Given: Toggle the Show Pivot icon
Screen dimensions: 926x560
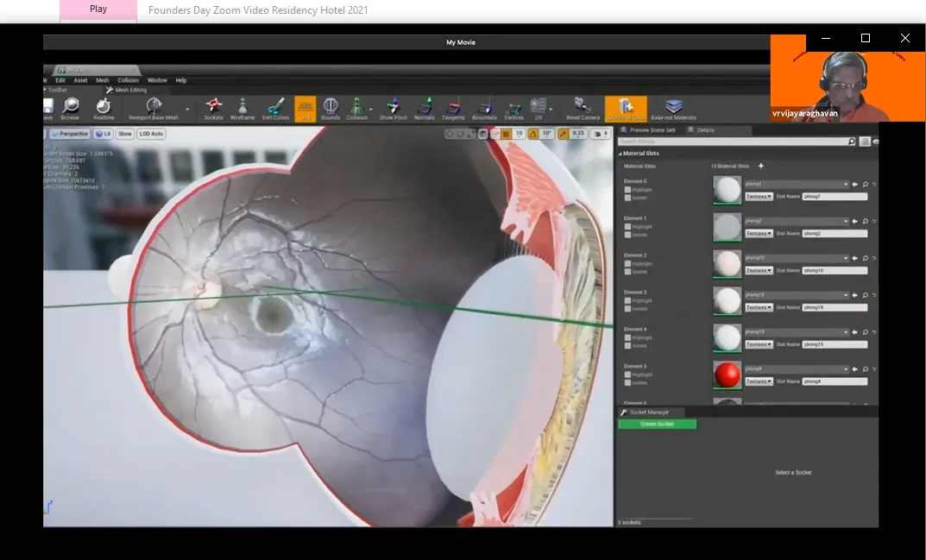Looking at the screenshot, I should tap(393, 110).
